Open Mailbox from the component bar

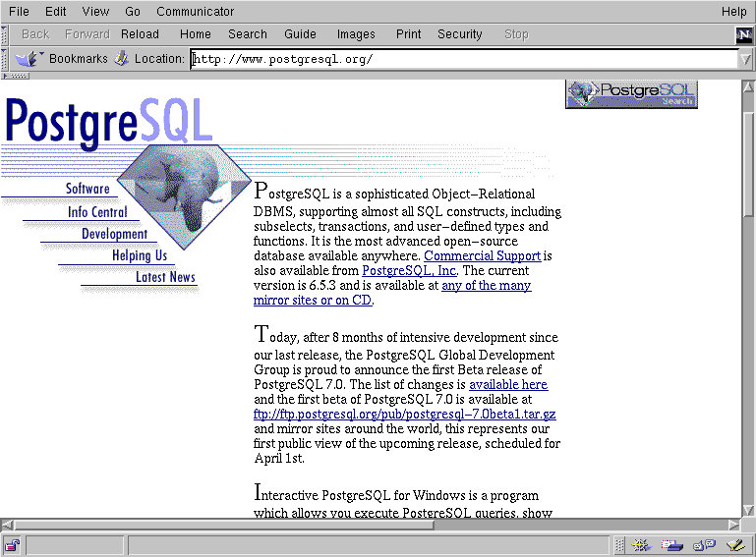pyautogui.click(x=672, y=545)
